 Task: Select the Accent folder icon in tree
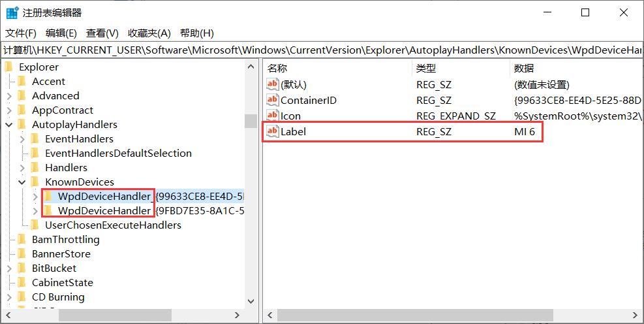tap(22, 82)
